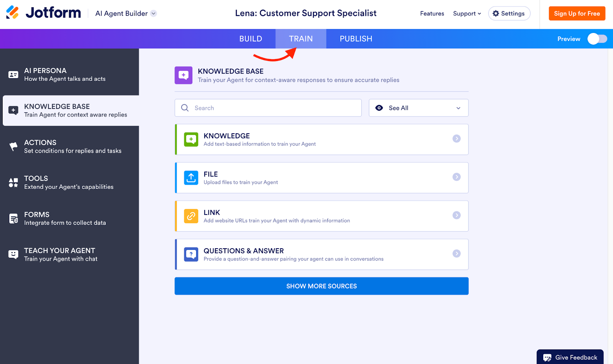The image size is (613, 364).
Task: Select the Actions flag icon in sidebar
Action: (x=13, y=146)
